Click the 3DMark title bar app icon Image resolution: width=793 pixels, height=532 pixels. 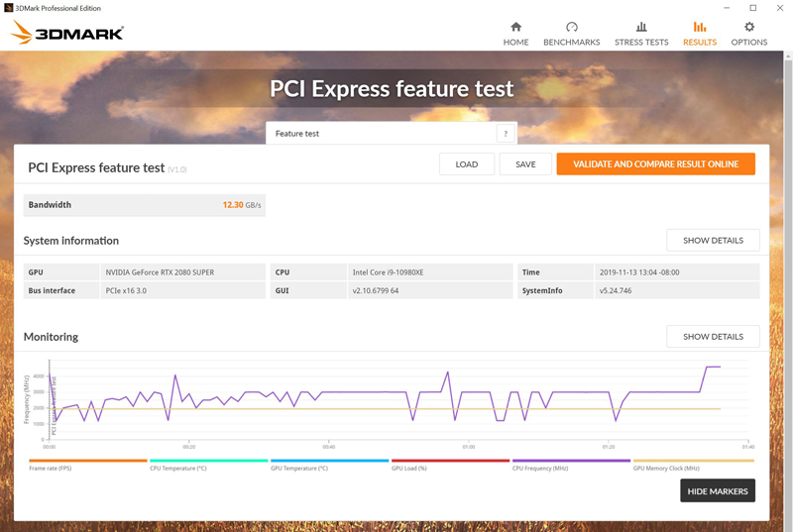[x=8, y=8]
